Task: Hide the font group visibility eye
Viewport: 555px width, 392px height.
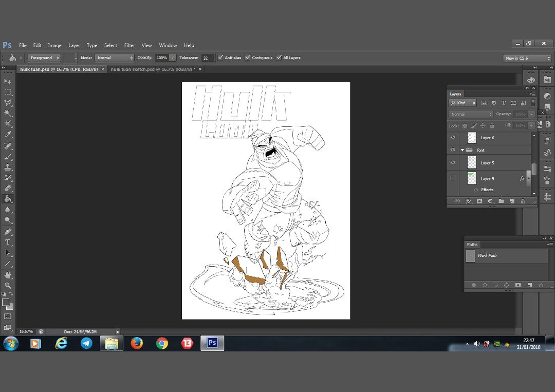Action: pos(453,150)
